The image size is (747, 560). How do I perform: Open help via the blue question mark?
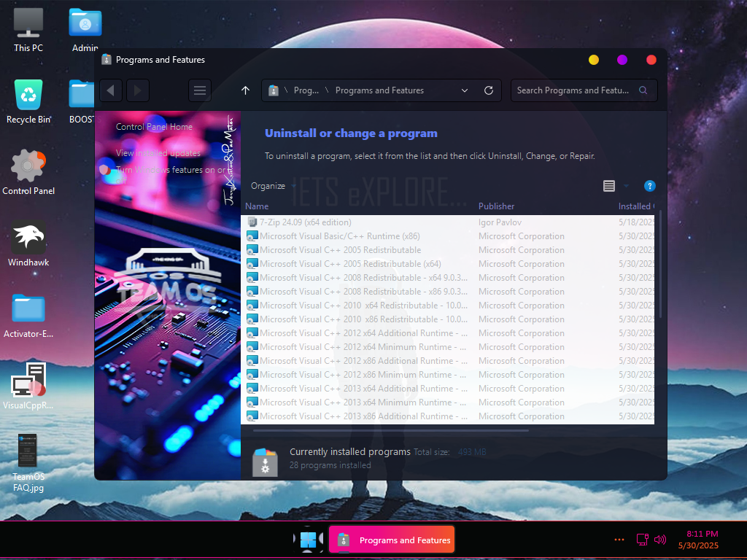point(649,186)
